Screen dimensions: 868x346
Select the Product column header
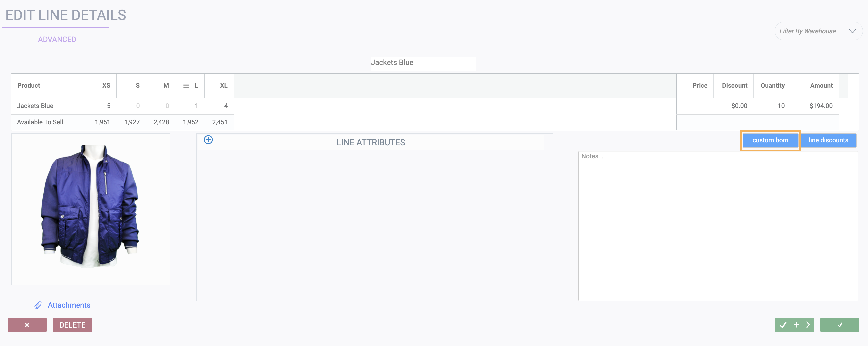point(49,86)
